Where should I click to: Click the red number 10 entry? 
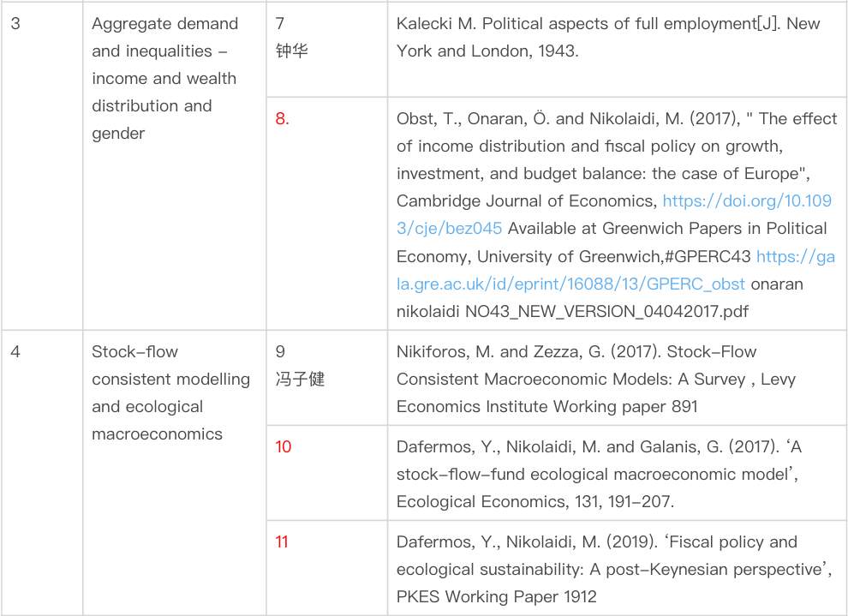click(283, 447)
